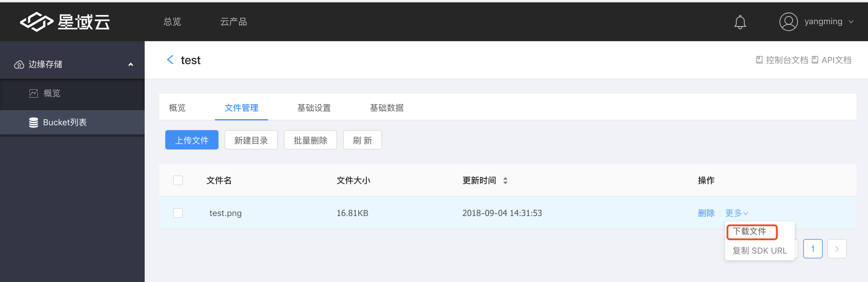Toggle the 更新时间 sort arrows
The height and width of the screenshot is (282, 868).
[x=505, y=180]
